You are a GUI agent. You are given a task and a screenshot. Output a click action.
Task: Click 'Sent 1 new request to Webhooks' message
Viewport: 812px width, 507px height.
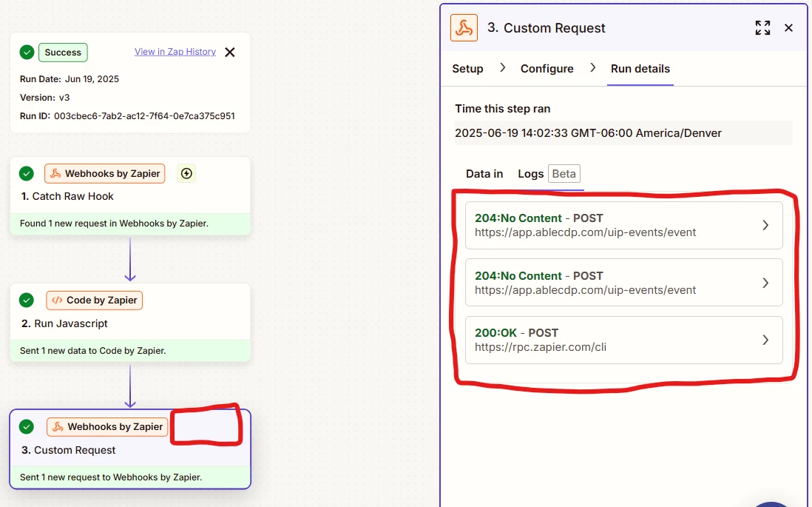tap(111, 477)
